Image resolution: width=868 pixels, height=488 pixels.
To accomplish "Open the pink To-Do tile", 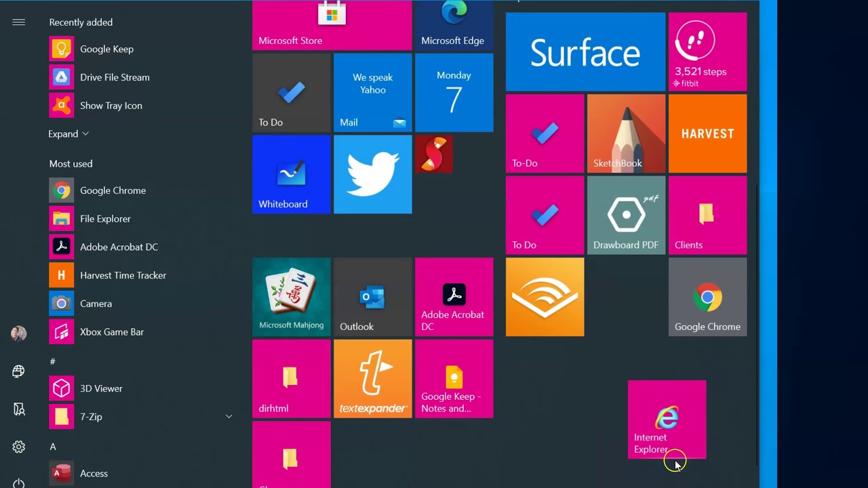I will (x=545, y=134).
